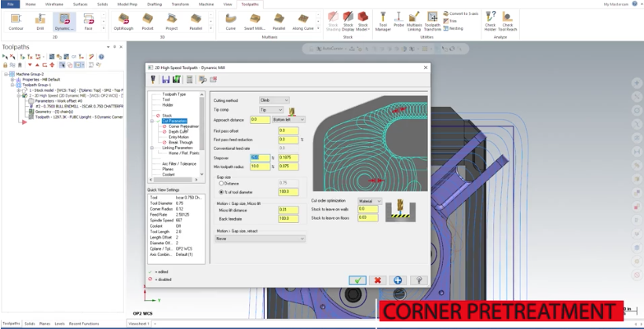Run the Check Holder analysis

(x=490, y=22)
